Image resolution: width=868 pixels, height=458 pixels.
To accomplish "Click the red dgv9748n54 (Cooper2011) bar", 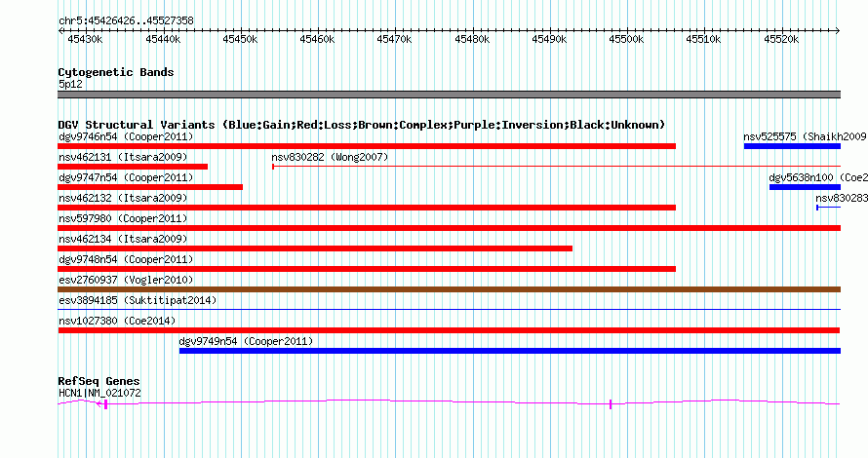I will pyautogui.click(x=367, y=269).
